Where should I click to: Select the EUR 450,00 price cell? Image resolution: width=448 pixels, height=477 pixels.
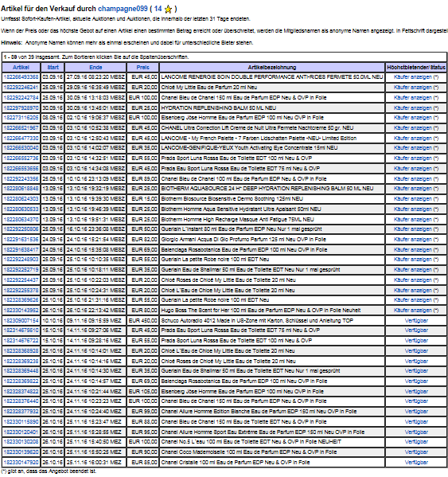click(143, 321)
